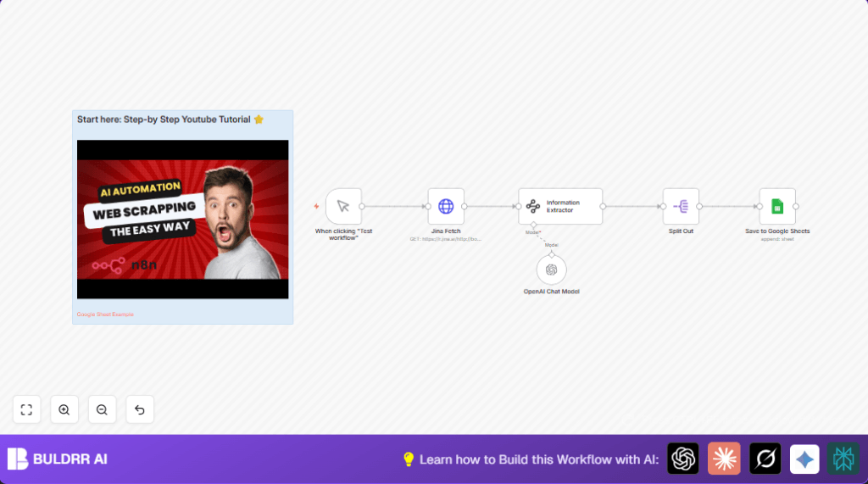Click the Gemini sparkle icon
868x484 pixels.
point(804,459)
